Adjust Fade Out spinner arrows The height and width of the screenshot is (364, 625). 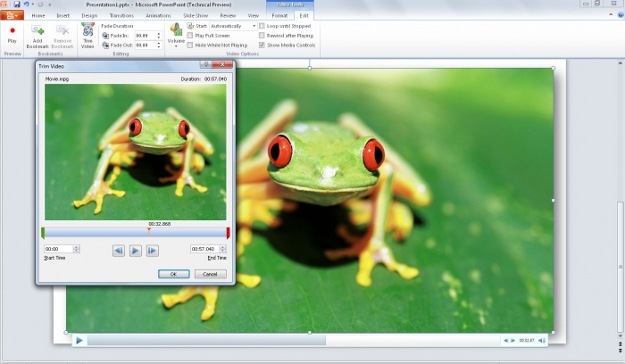[159, 45]
